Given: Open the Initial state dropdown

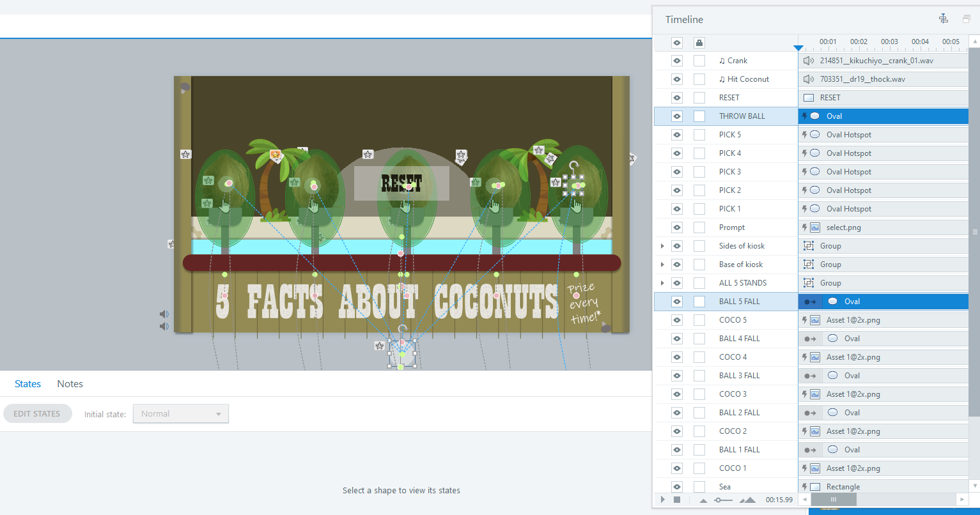Looking at the screenshot, I should point(181,414).
